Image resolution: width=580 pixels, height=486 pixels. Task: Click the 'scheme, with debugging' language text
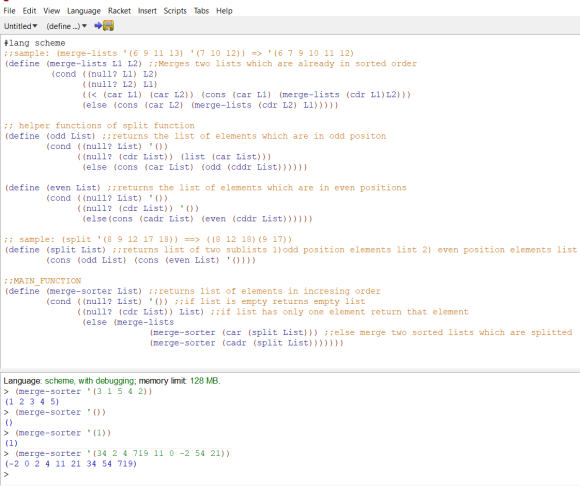[x=89, y=381]
